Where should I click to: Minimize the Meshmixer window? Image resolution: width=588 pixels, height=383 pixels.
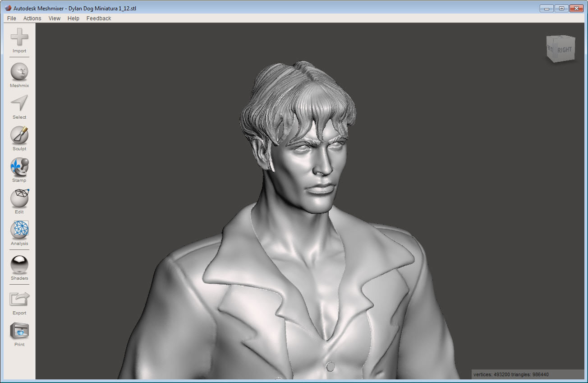tap(547, 8)
